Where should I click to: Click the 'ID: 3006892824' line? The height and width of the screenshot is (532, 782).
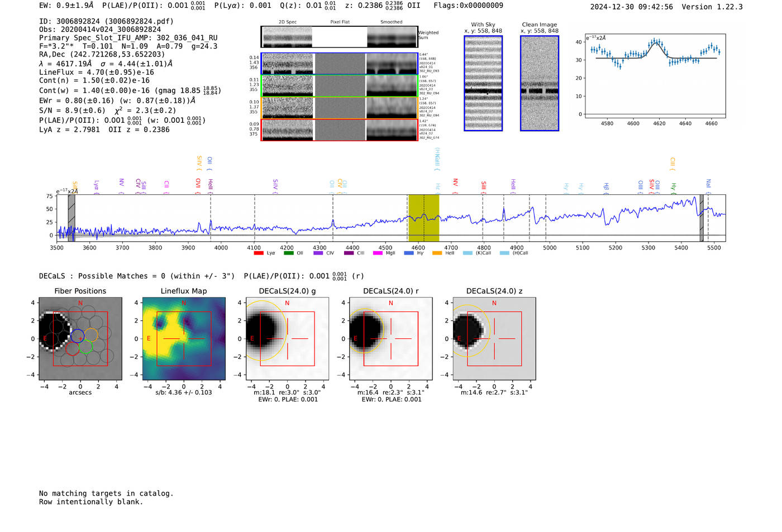[x=106, y=21]
